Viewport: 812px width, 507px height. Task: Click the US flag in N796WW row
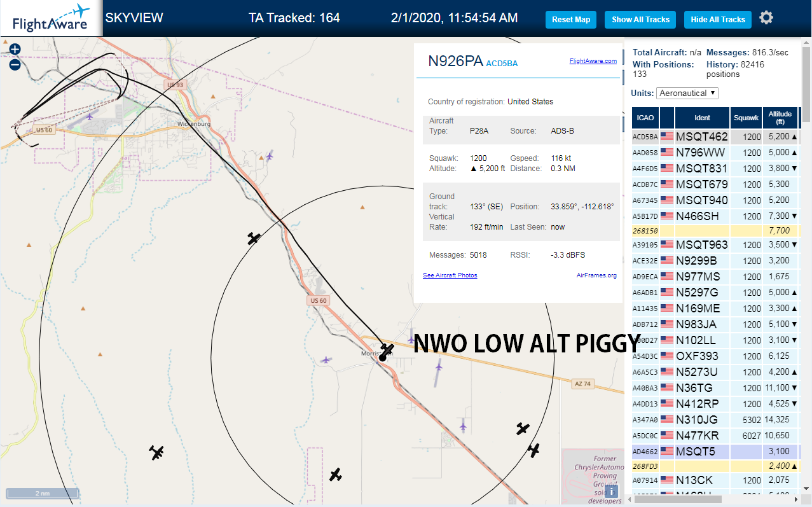[667, 152]
